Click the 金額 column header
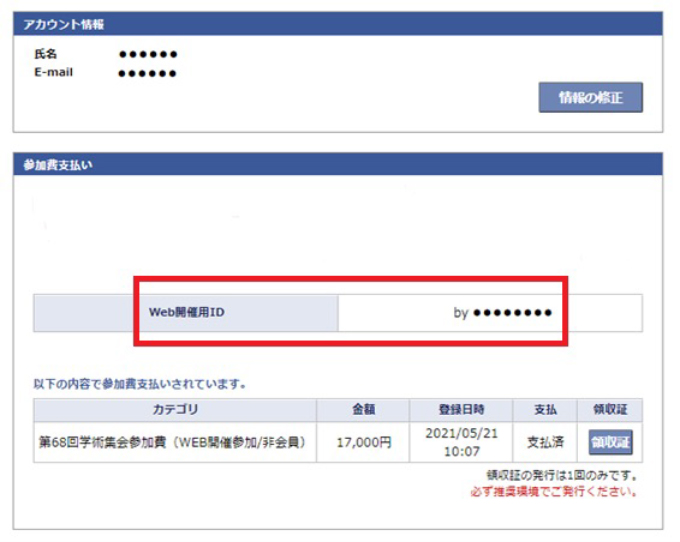The image size is (680, 542). [363, 410]
